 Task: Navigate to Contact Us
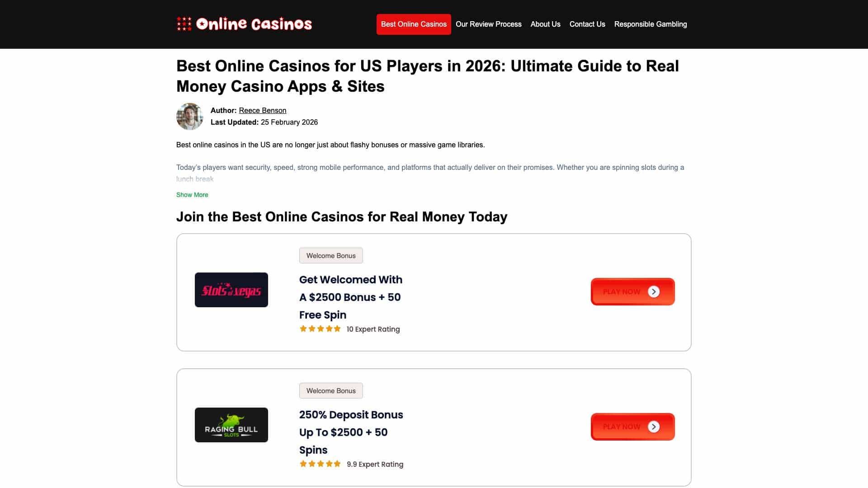coord(587,24)
